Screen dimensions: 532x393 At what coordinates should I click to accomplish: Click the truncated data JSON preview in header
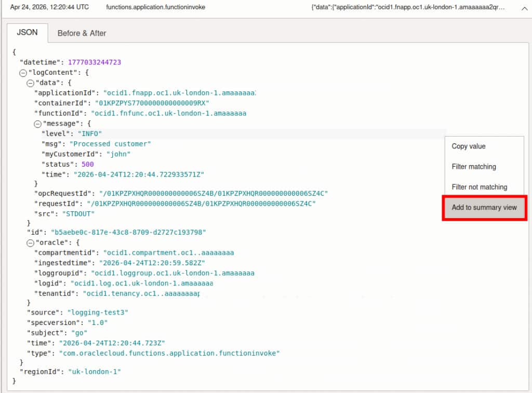click(x=408, y=7)
